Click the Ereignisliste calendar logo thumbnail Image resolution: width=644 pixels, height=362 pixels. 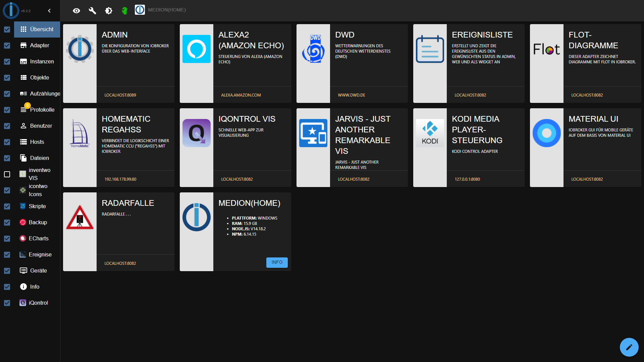coord(430,49)
